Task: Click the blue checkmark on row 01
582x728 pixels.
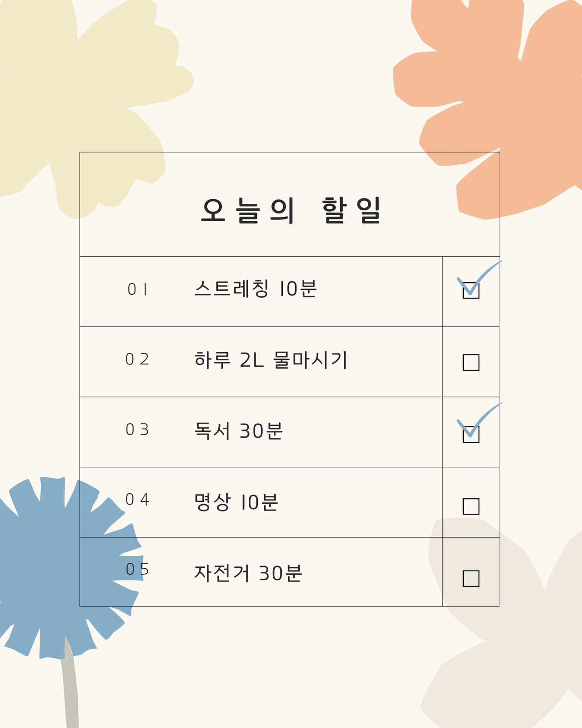Action: point(479,278)
